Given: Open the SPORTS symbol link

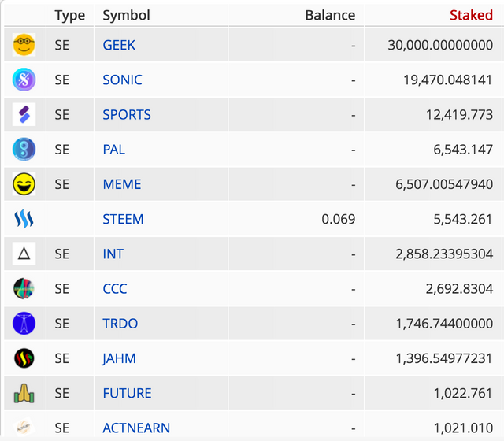Looking at the screenshot, I should point(127,115).
